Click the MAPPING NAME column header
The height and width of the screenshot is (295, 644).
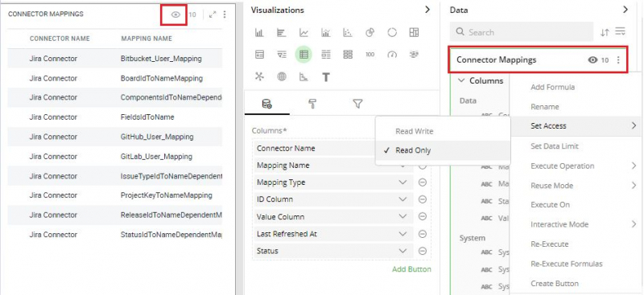tap(147, 39)
